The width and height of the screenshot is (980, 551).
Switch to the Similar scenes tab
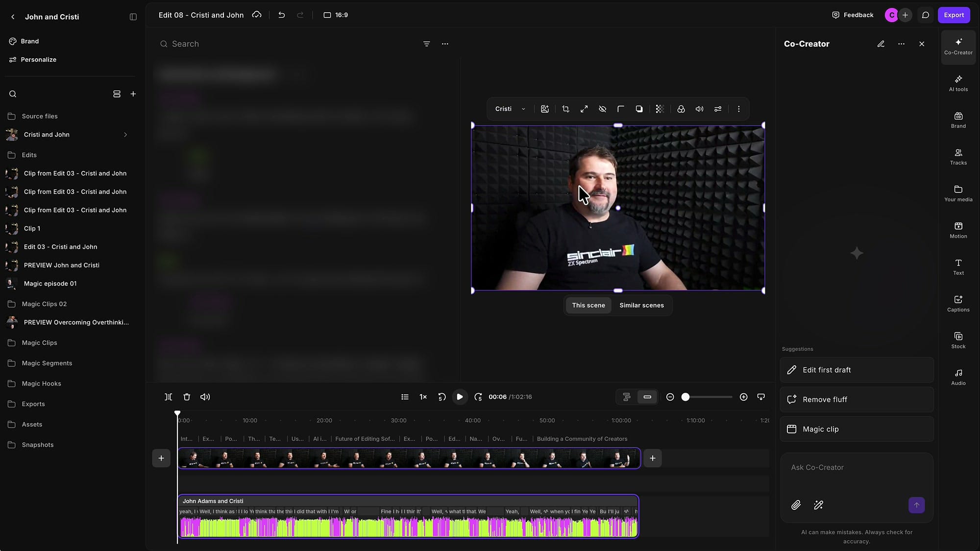pyautogui.click(x=641, y=305)
